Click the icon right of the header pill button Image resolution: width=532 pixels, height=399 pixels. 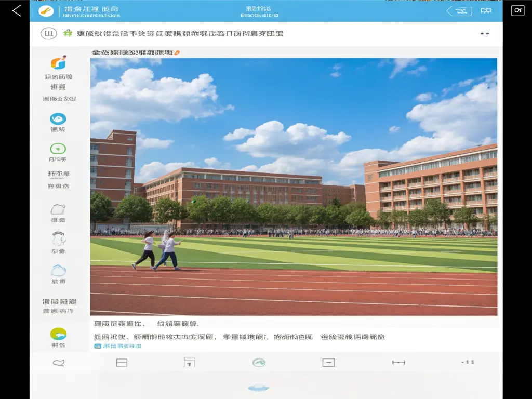pos(486,11)
